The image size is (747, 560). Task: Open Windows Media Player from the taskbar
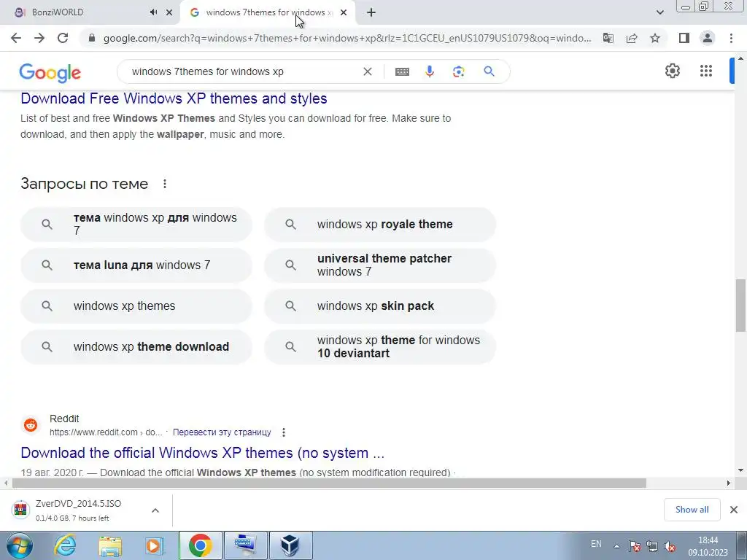click(155, 545)
